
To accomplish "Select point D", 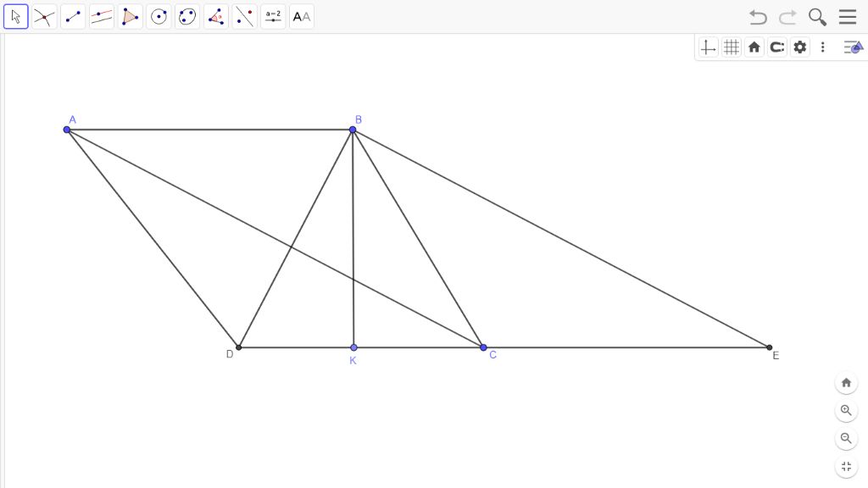I will (x=238, y=347).
